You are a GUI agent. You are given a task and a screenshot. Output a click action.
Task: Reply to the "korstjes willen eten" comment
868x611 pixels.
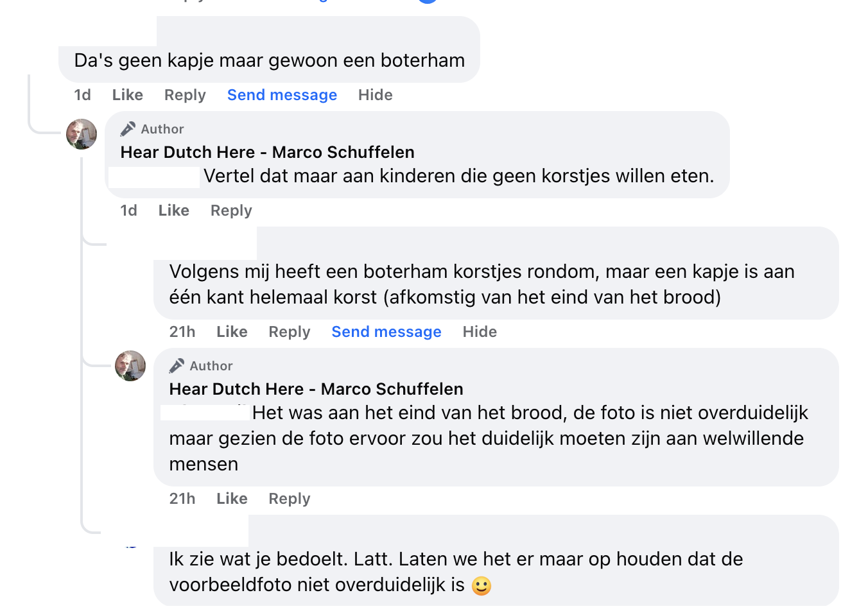[231, 211]
